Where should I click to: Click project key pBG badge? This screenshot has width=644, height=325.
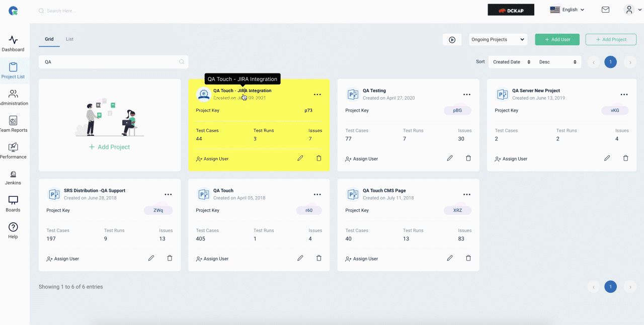pos(457,110)
